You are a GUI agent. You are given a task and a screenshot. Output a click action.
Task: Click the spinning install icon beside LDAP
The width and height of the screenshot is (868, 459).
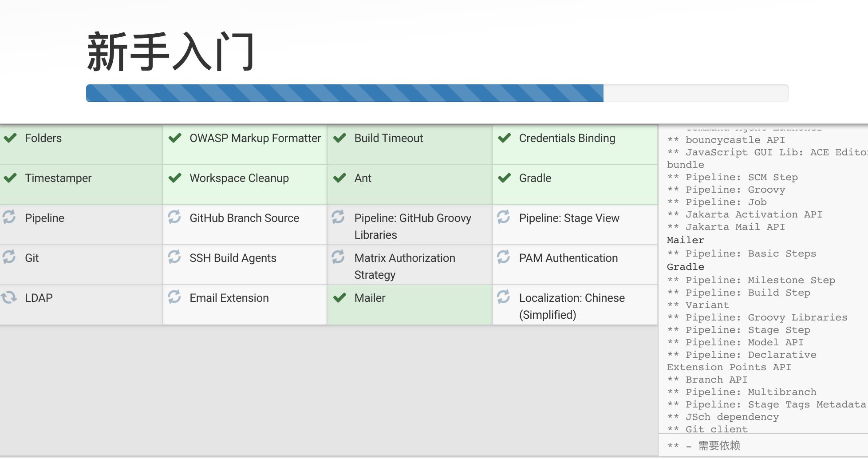(x=9, y=297)
